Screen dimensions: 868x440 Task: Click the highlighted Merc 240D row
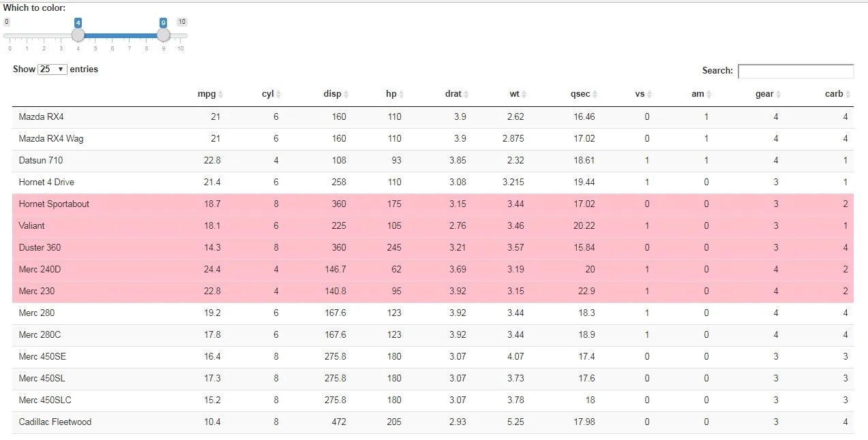pyautogui.click(x=40, y=270)
